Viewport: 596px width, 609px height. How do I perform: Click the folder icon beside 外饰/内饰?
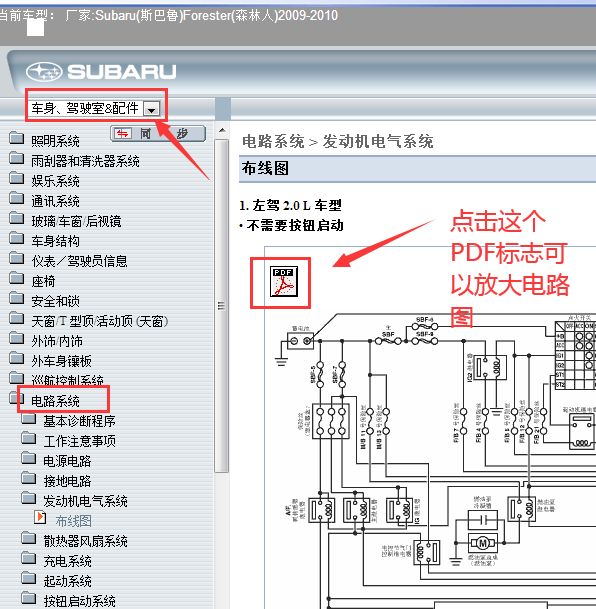point(17,338)
